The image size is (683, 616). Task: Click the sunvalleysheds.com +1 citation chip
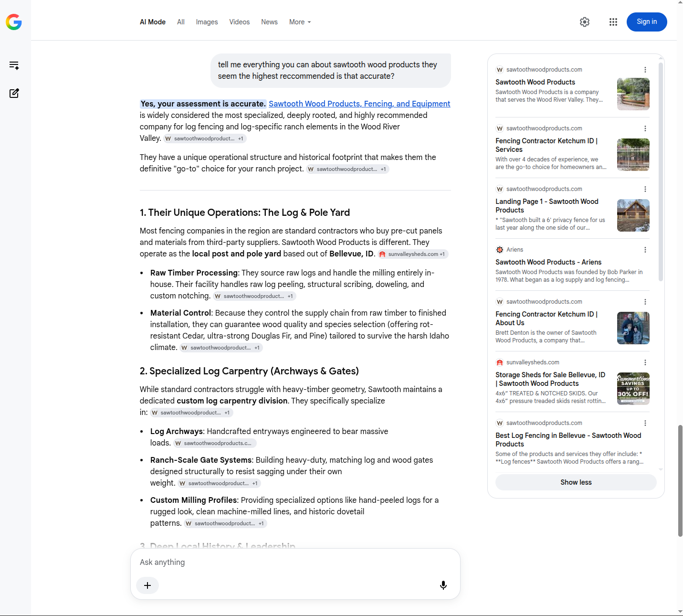[413, 254]
